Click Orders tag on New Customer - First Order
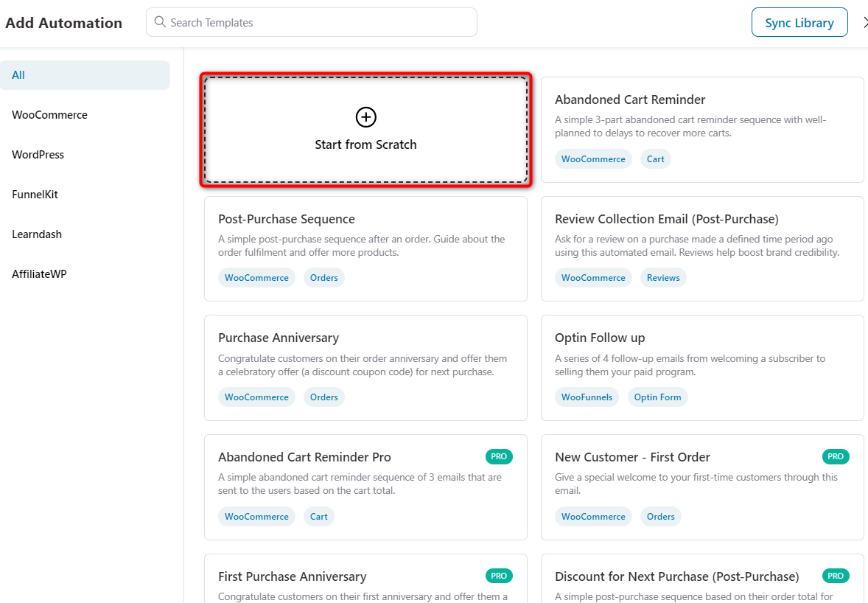Image resolution: width=868 pixels, height=603 pixels. click(x=660, y=517)
